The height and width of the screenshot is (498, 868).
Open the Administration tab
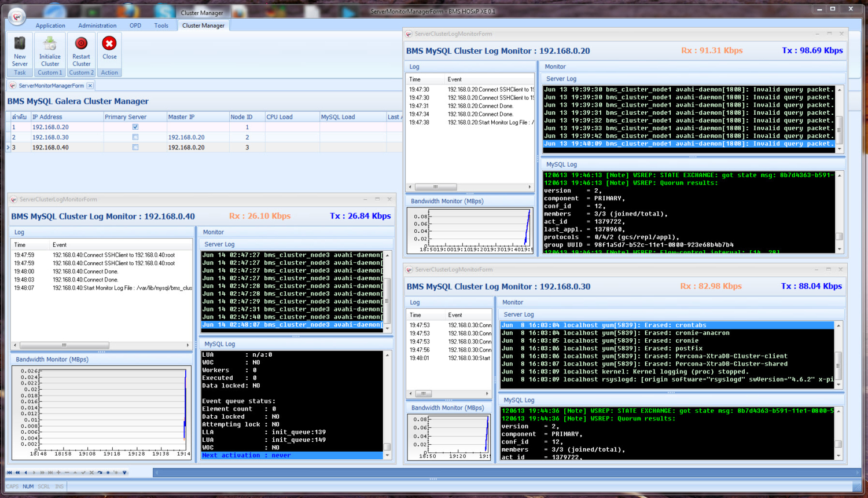tap(97, 25)
